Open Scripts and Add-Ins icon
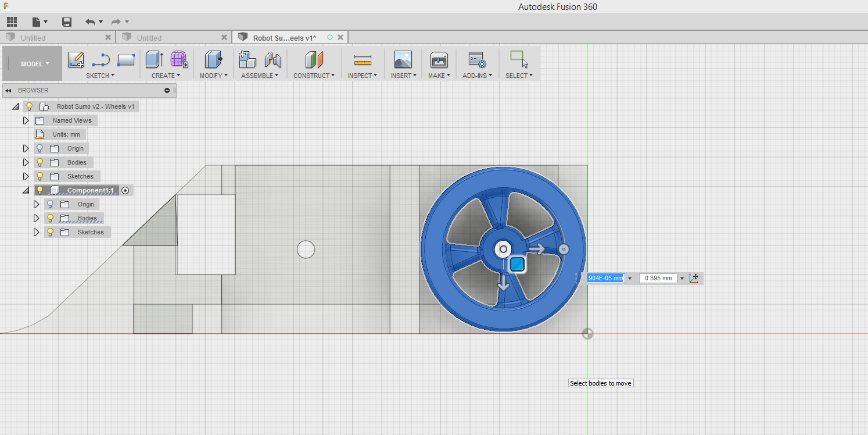 [476, 60]
